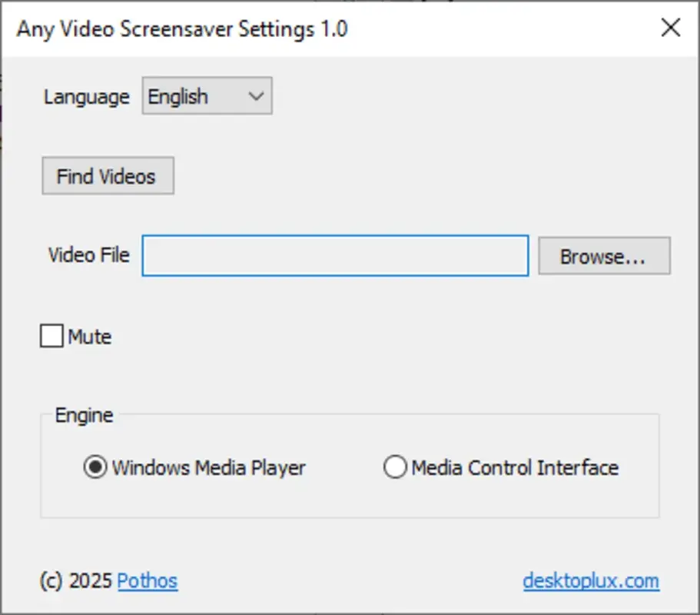Viewport: 700px width, 615px height.
Task: Choose Media Control Interface as playback engine
Action: pos(396,467)
